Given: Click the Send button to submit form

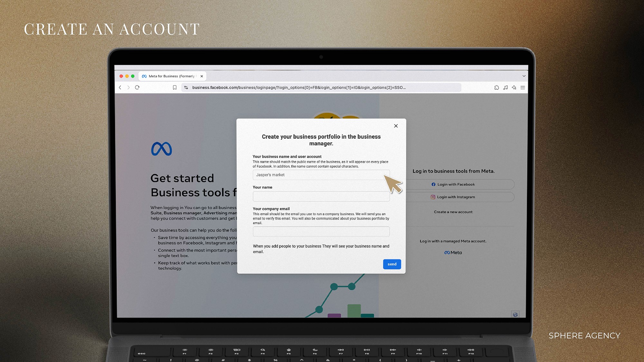Looking at the screenshot, I should [392, 264].
